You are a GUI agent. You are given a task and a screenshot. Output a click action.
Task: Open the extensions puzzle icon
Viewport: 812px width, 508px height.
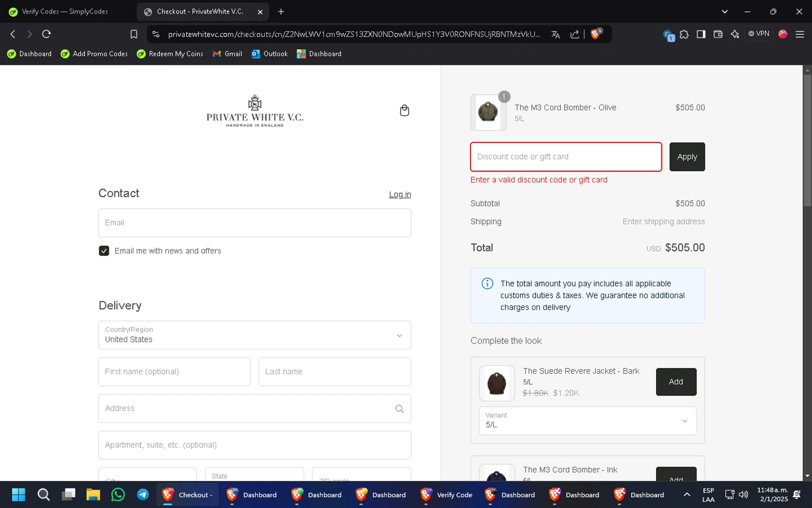(x=684, y=34)
